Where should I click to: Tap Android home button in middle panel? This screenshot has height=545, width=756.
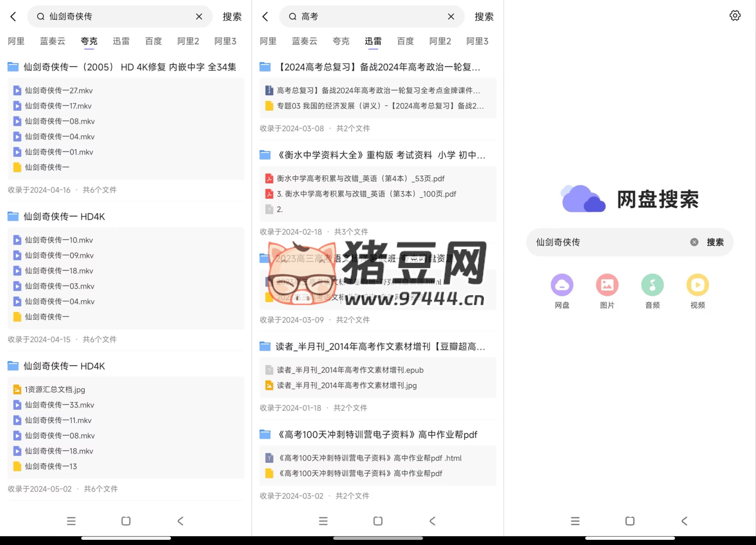pos(378,521)
